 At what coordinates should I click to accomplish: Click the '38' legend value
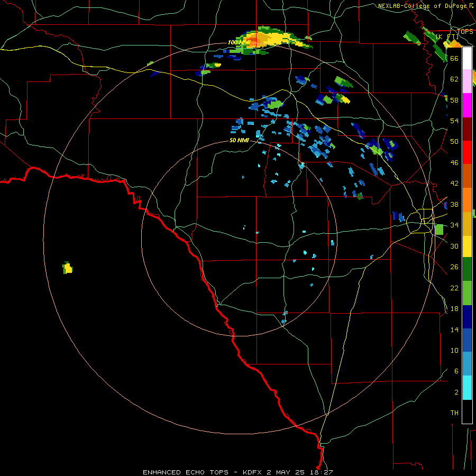pyautogui.click(x=454, y=204)
